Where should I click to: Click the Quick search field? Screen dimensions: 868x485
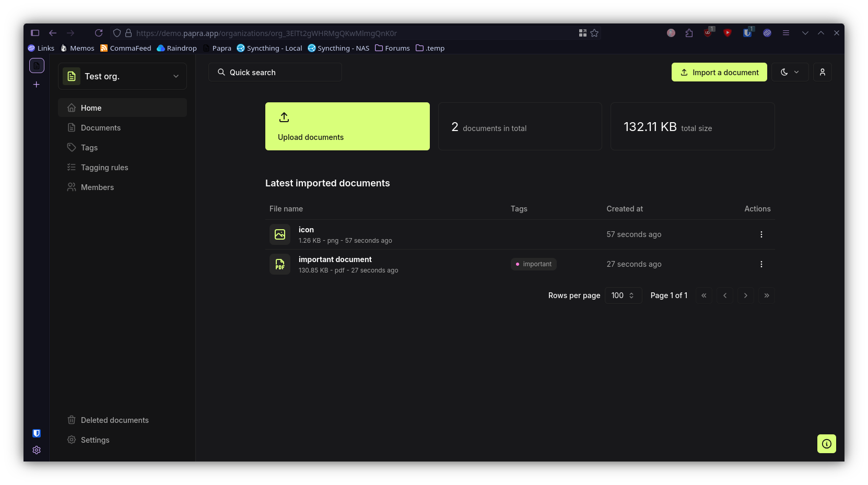275,72
